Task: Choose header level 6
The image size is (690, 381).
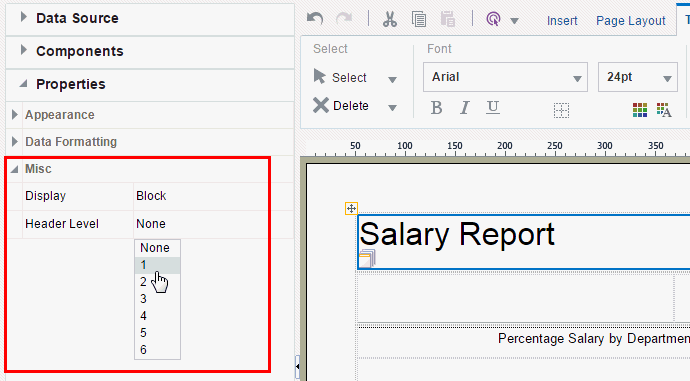Action: point(157,350)
